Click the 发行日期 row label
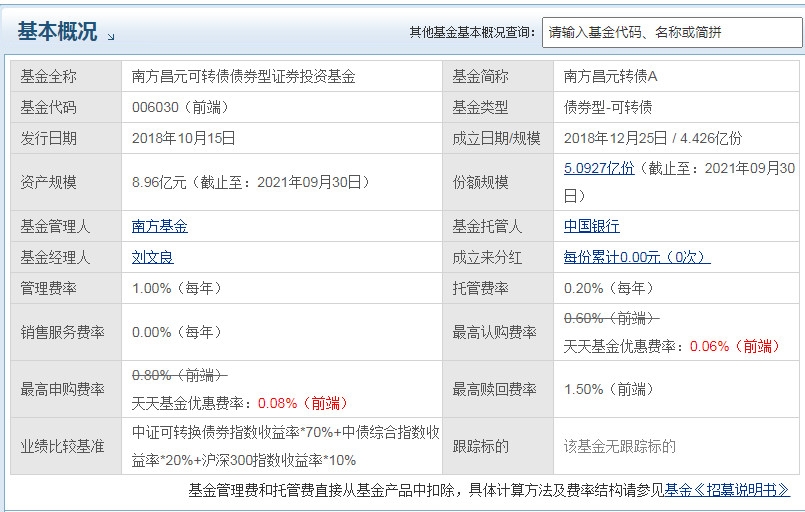This screenshot has width=805, height=512. [48, 138]
